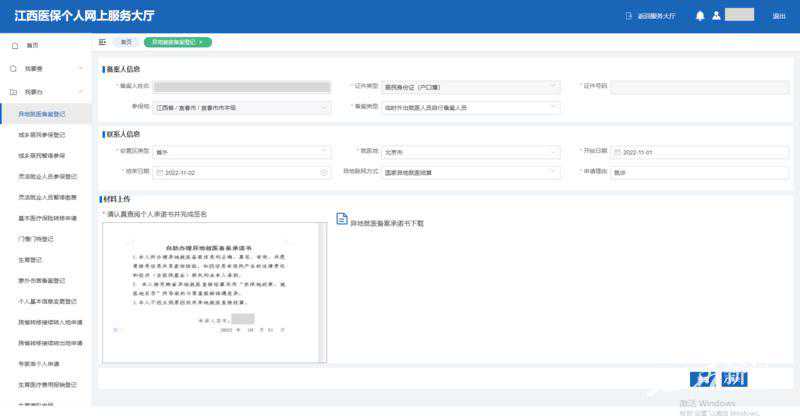Click the calendar icon in 开始日期 field
The height and width of the screenshot is (416, 800).
pyautogui.click(x=617, y=152)
